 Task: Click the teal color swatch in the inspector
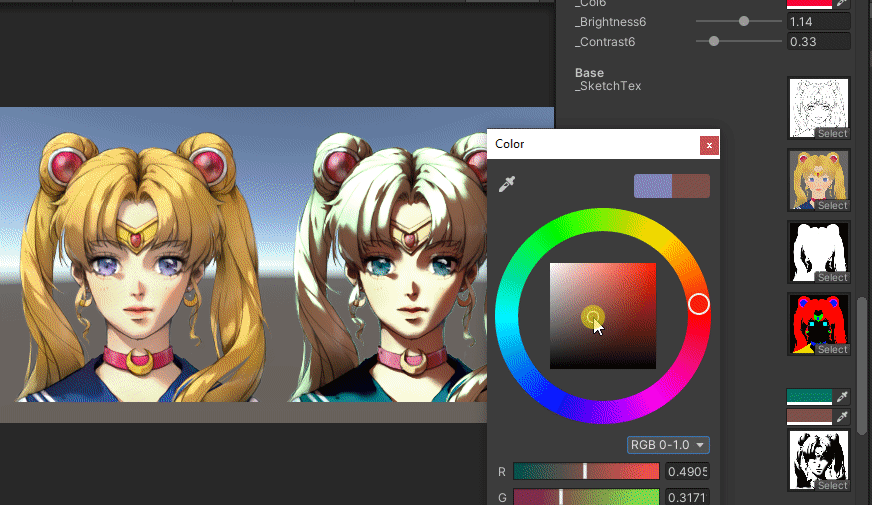click(809, 397)
